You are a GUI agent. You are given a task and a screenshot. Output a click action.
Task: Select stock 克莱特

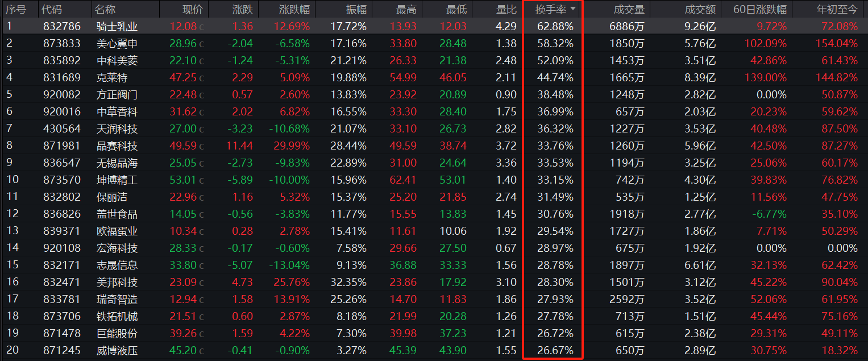(112, 77)
